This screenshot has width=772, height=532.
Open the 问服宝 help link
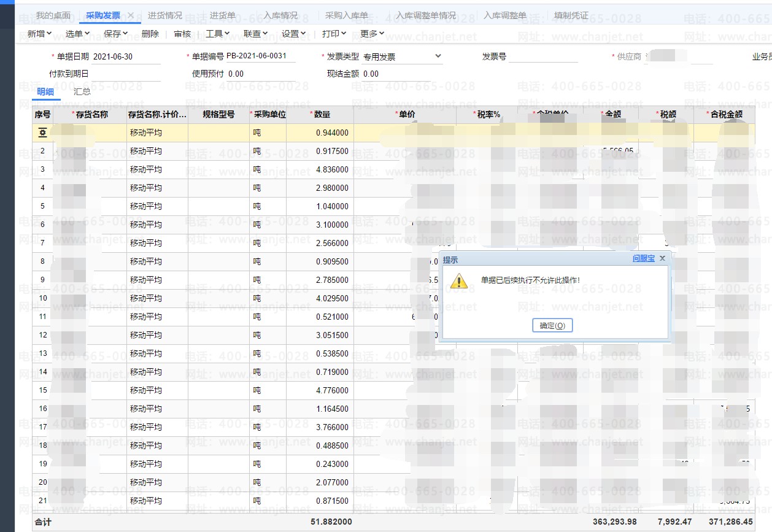click(643, 259)
